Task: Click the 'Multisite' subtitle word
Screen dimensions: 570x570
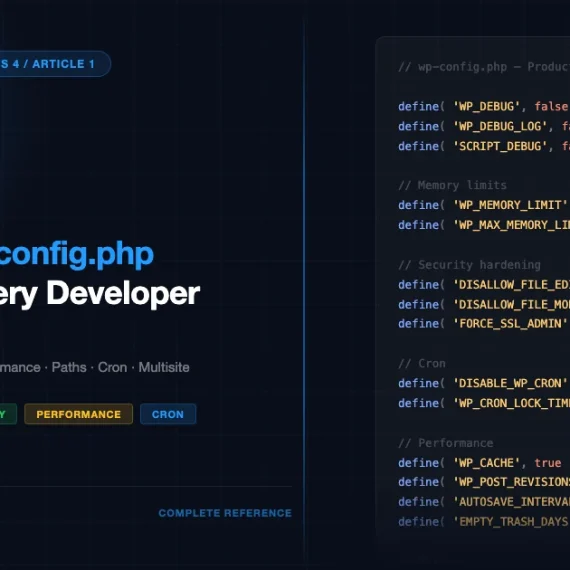Action: click(x=164, y=367)
